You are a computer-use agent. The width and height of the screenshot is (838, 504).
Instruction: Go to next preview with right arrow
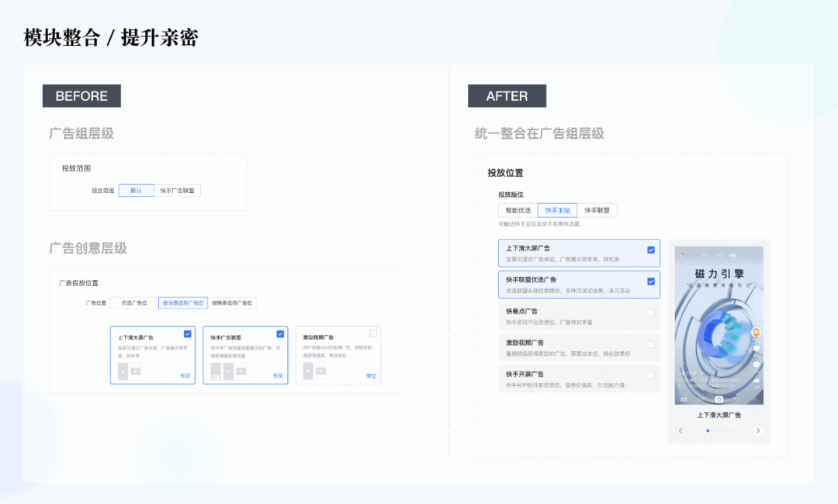758,431
